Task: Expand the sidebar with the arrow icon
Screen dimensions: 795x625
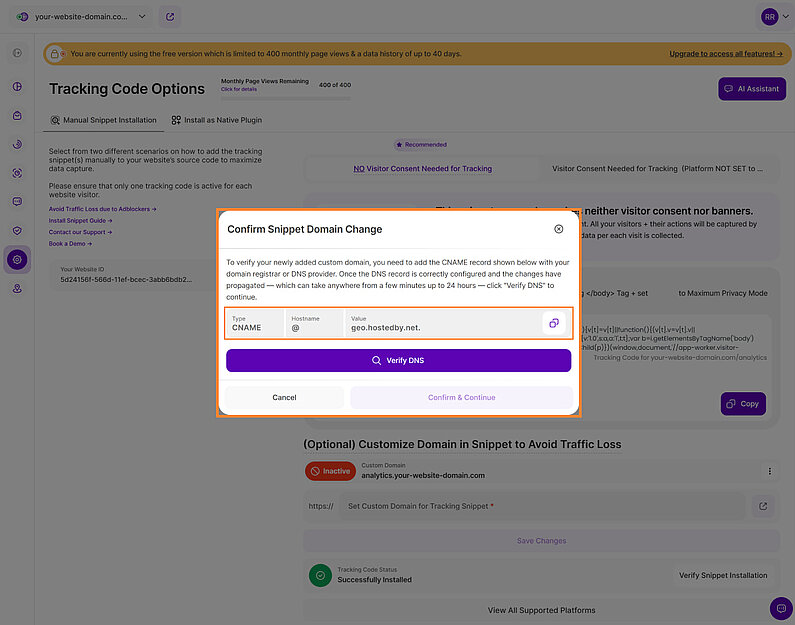Action: tap(17, 53)
